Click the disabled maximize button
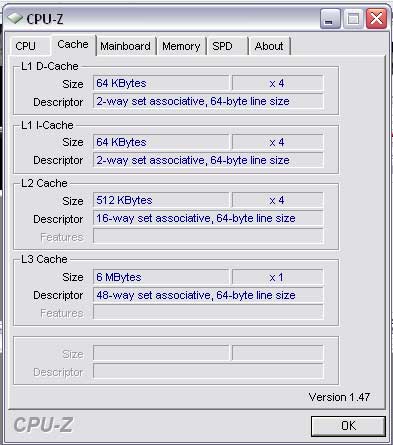The width and height of the screenshot is (393, 445). [x=353, y=19]
